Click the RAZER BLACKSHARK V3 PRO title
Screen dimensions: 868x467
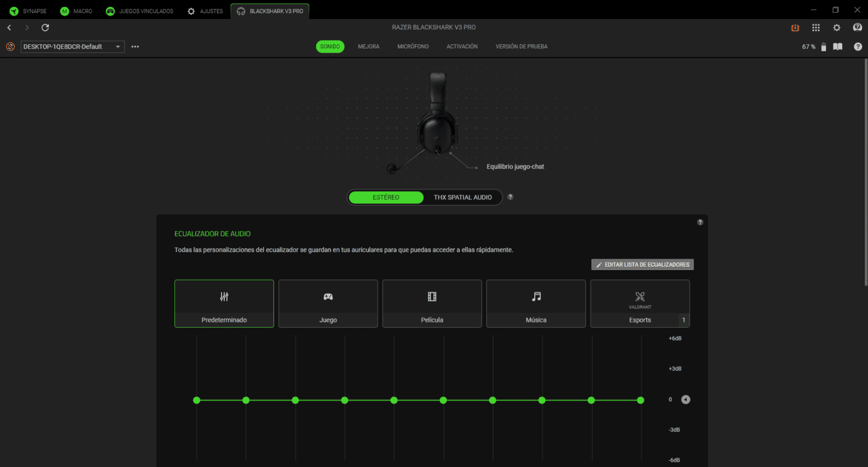[x=434, y=28]
